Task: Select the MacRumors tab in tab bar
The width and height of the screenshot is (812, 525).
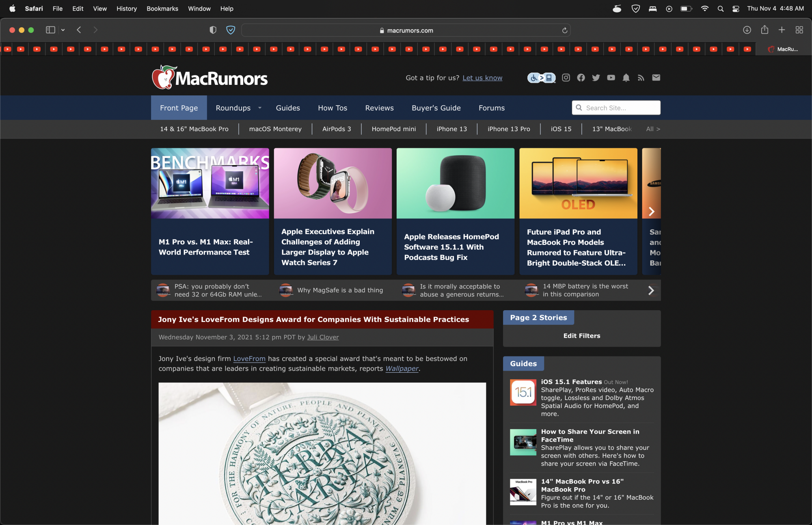Action: point(783,49)
